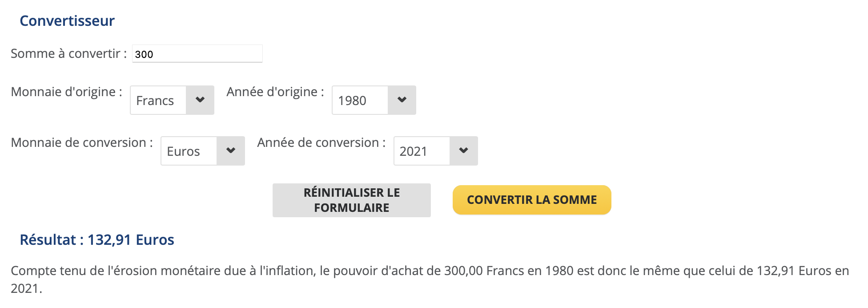This screenshot has height=308, width=868.
Task: Click the érosion monétaire explanation paragraph
Action: point(430,271)
